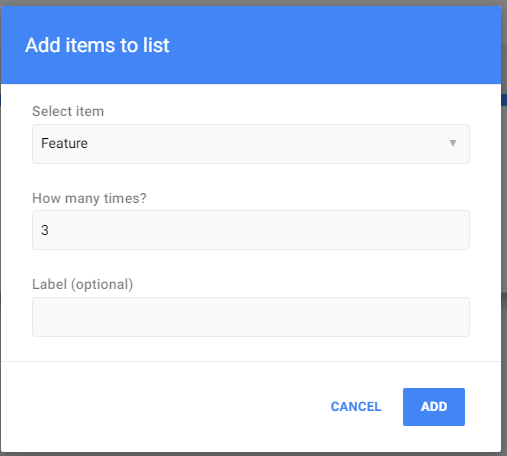Expand the Feature combo box

(251, 144)
